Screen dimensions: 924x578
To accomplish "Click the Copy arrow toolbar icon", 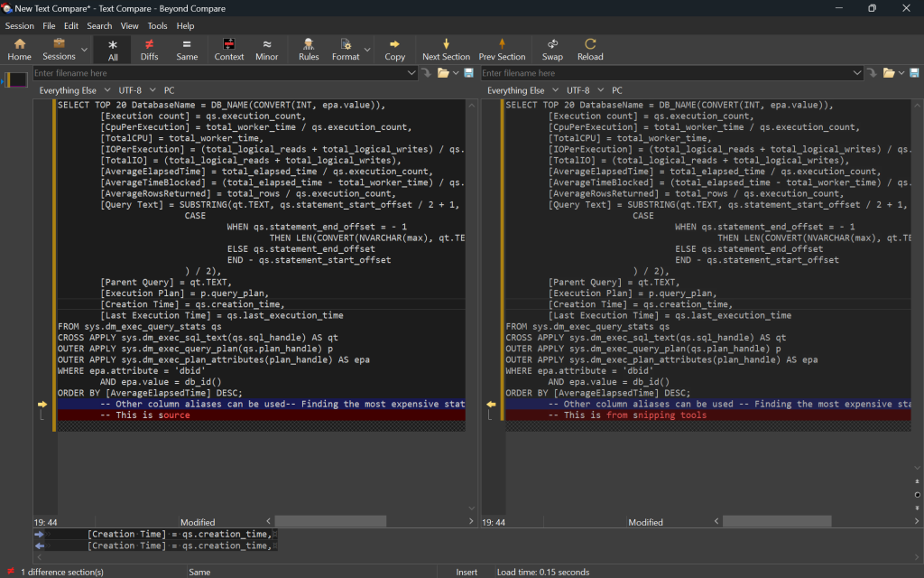I will (394, 49).
